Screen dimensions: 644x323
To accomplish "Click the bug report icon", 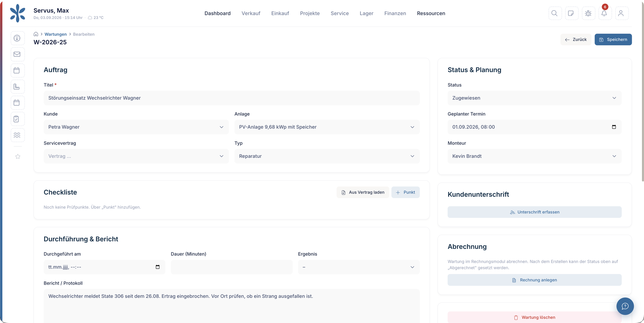I will tap(588, 13).
